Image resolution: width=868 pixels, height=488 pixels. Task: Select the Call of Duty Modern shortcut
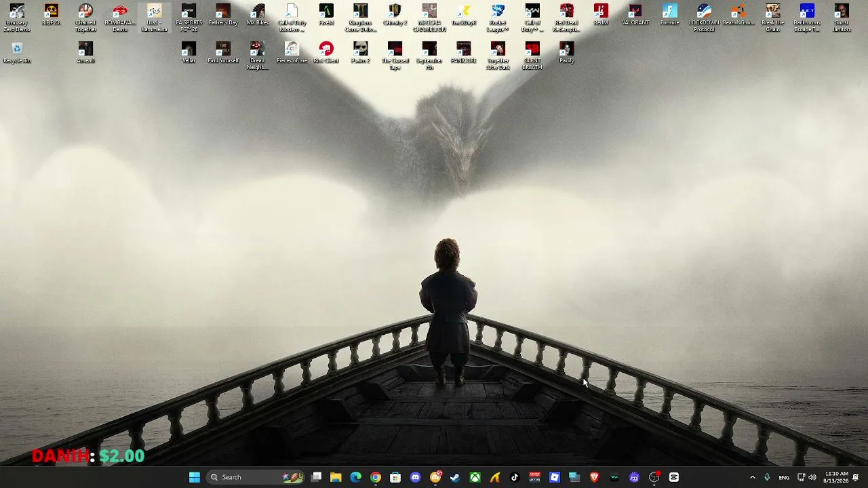point(292,18)
